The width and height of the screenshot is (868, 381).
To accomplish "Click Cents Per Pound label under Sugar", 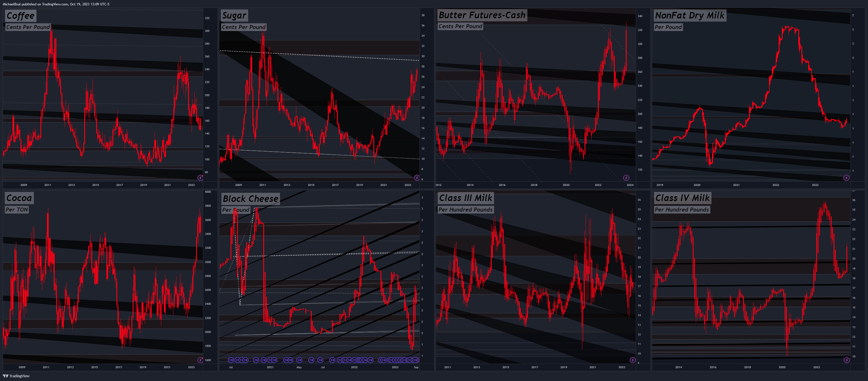I will [x=244, y=27].
